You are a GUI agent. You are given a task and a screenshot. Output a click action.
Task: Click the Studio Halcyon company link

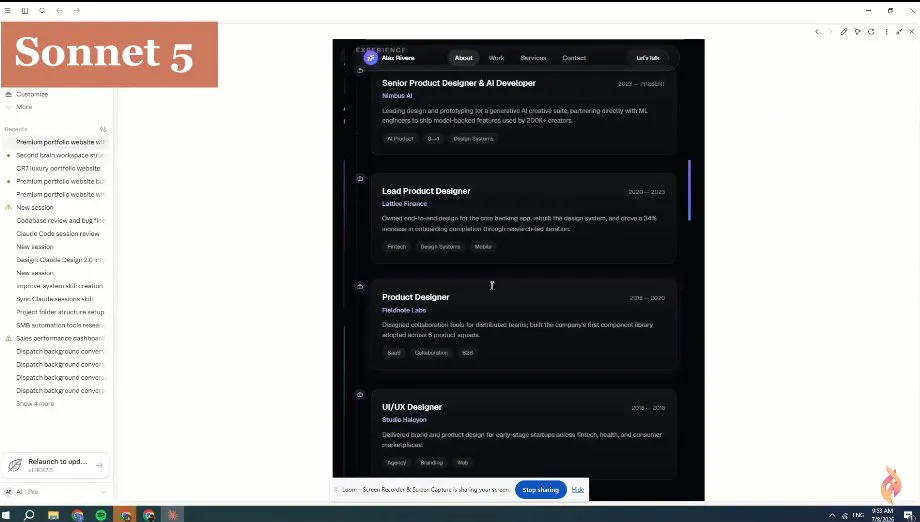coord(404,420)
